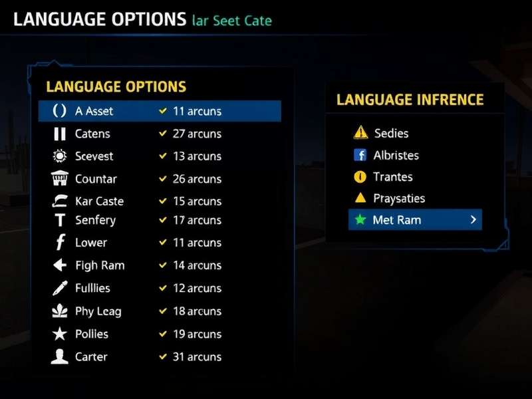Select the pencil icon beside Fulllies
Screen dimensions: 532x399
click(59, 288)
